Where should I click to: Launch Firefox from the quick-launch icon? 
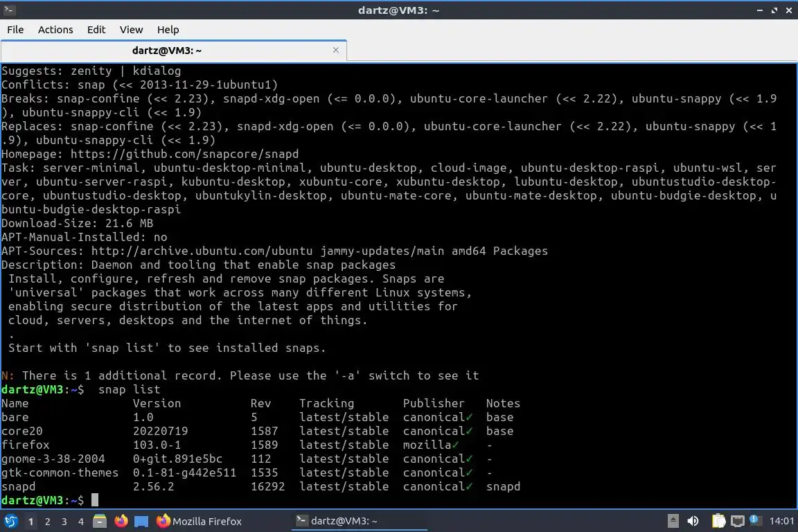tap(121, 521)
